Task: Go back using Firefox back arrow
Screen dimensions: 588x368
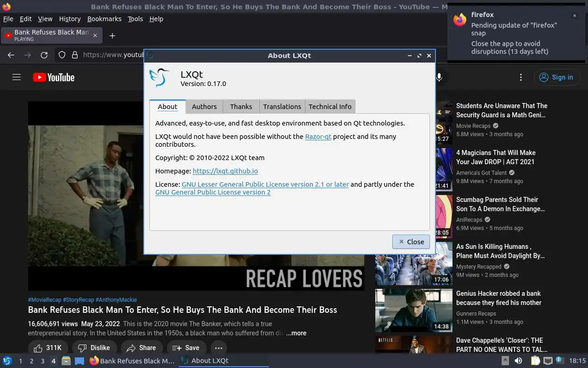Action: point(11,55)
